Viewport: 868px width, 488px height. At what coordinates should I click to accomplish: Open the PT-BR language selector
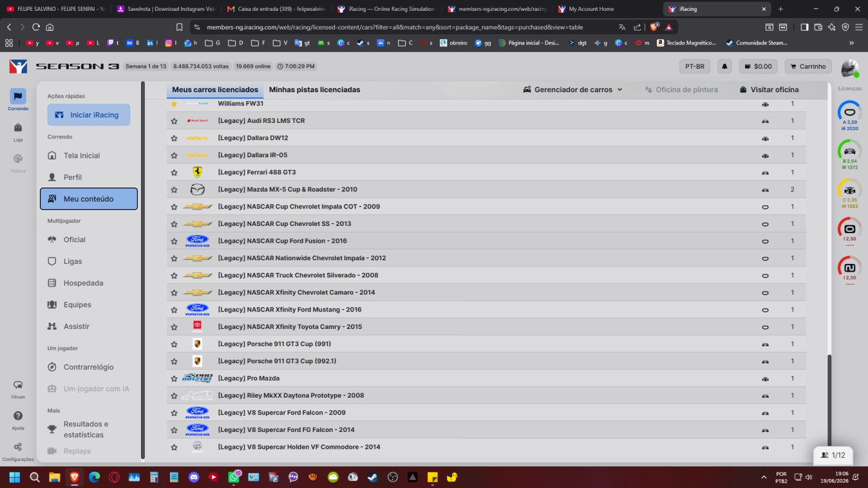coord(695,66)
